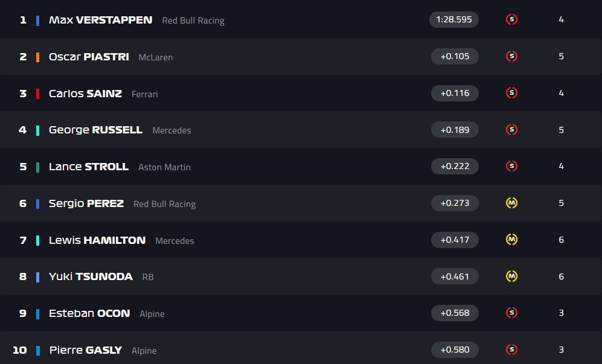Select George Russell's row name
Screen dimensions: 602x364
[x=95, y=130]
